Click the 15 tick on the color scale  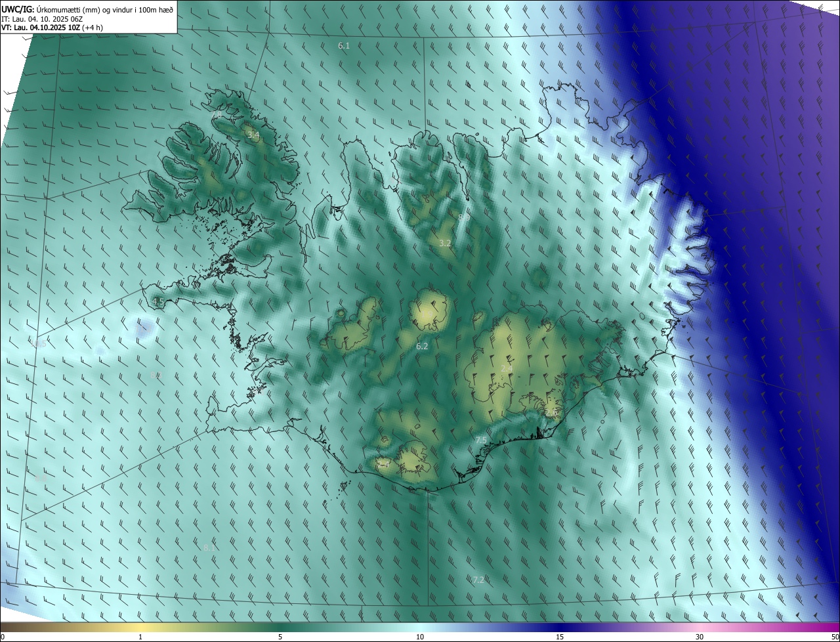(560, 637)
